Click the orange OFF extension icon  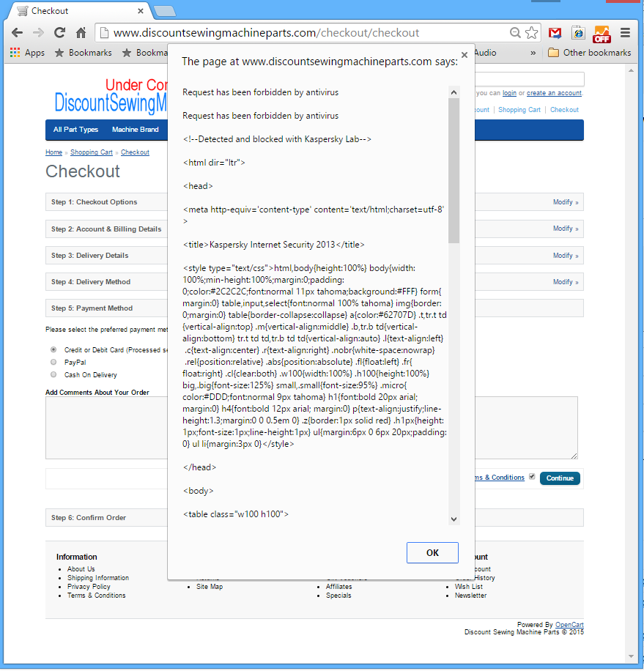tap(602, 34)
